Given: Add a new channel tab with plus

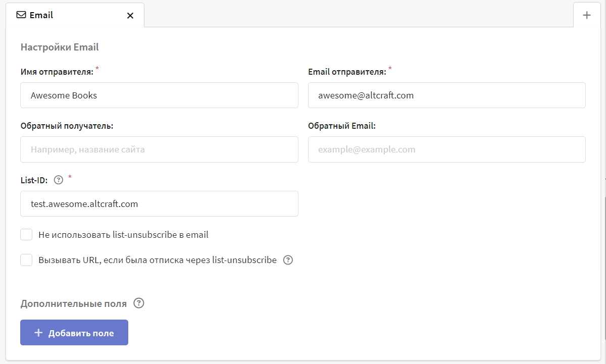Looking at the screenshot, I should (x=587, y=15).
